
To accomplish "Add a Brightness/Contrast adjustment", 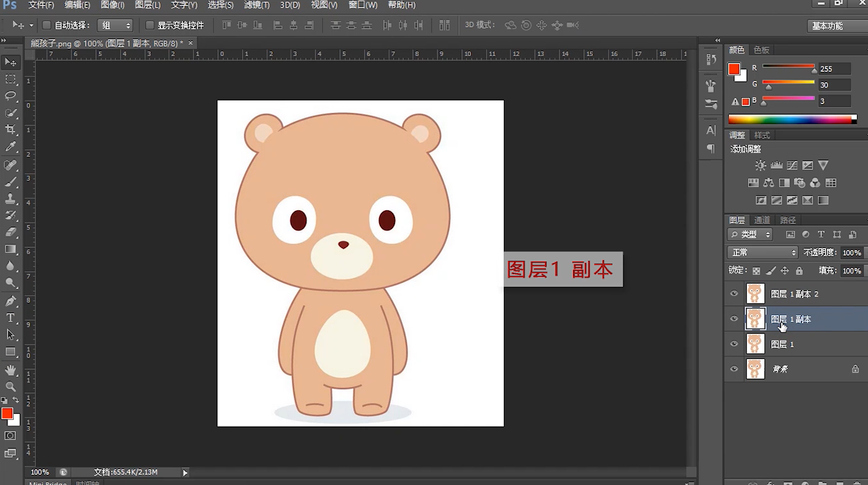I will (760, 165).
